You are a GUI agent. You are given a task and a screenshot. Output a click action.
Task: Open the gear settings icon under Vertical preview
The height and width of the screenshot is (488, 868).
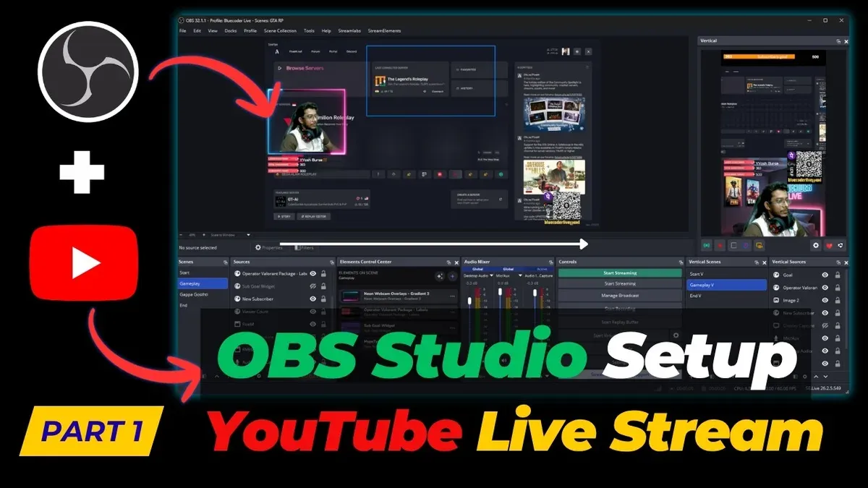[816, 246]
